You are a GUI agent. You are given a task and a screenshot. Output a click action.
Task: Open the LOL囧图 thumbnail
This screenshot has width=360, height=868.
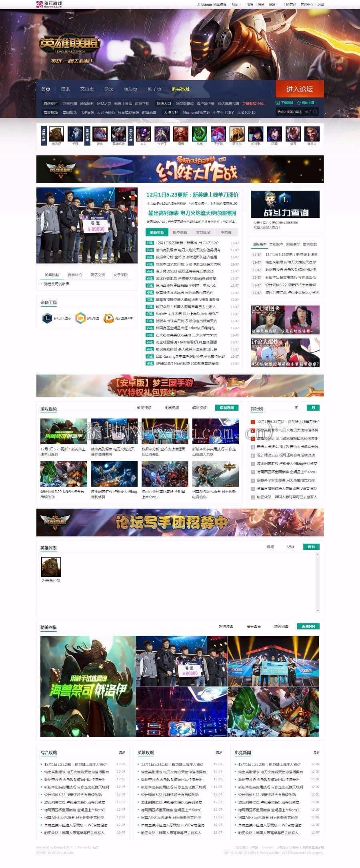pos(285,320)
